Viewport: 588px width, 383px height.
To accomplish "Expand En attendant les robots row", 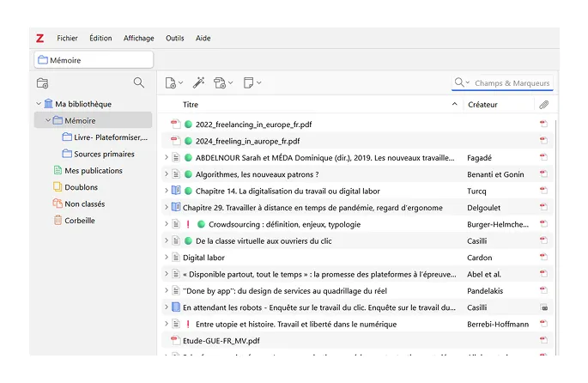I will [167, 307].
